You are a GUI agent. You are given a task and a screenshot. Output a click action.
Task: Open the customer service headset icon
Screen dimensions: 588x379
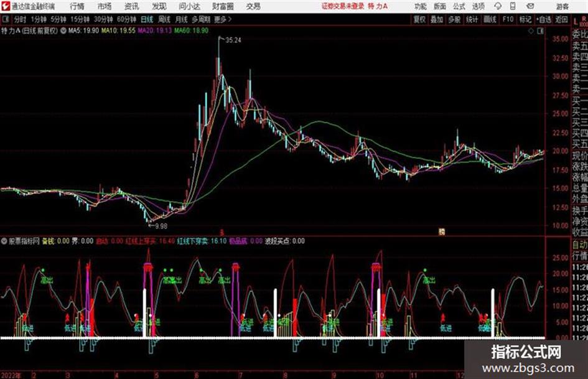point(498,6)
